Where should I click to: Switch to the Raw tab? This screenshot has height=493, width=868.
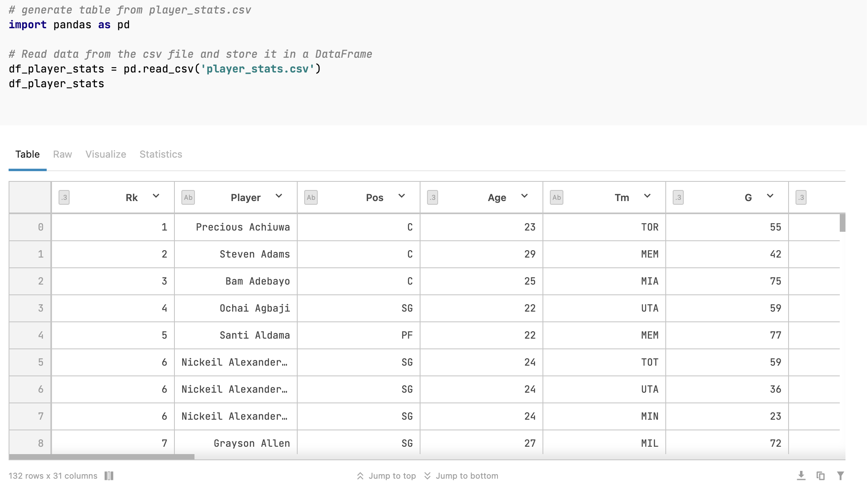pyautogui.click(x=62, y=154)
